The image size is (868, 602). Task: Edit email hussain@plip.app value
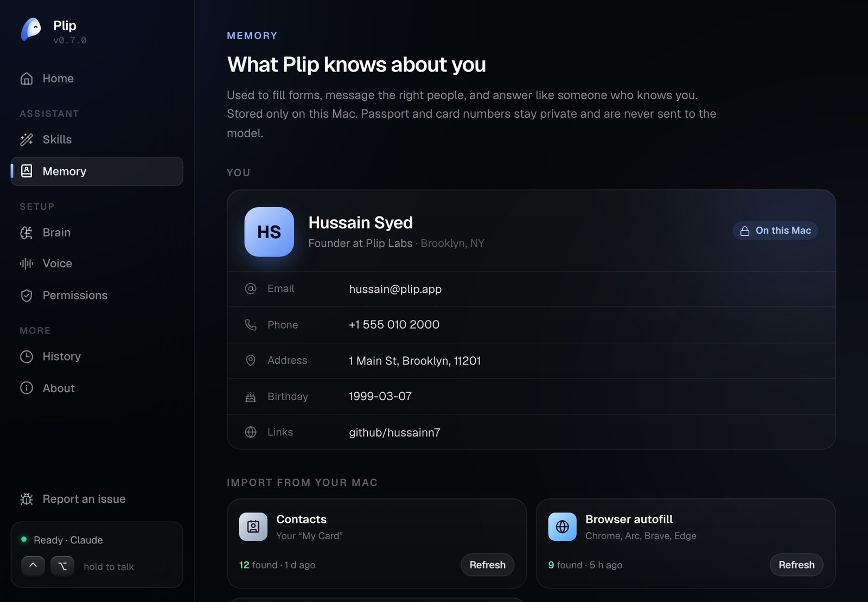pyautogui.click(x=395, y=289)
